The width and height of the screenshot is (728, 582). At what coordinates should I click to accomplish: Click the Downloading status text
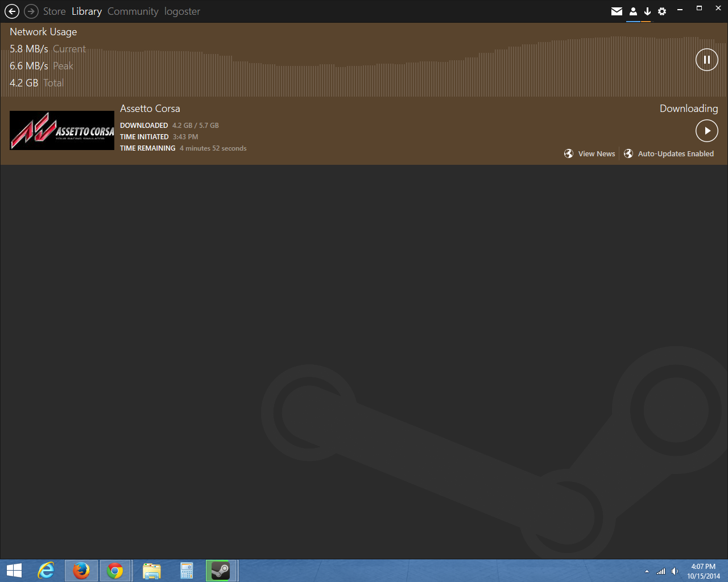pos(689,109)
